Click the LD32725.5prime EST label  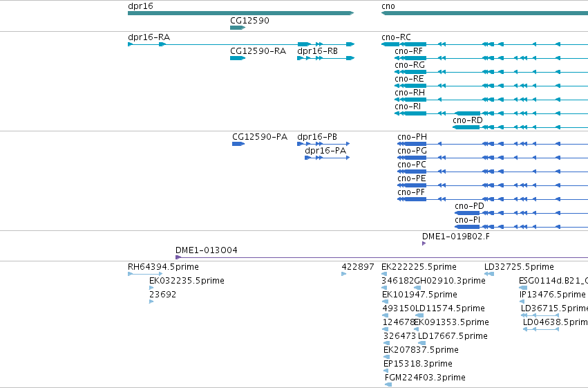(519, 267)
